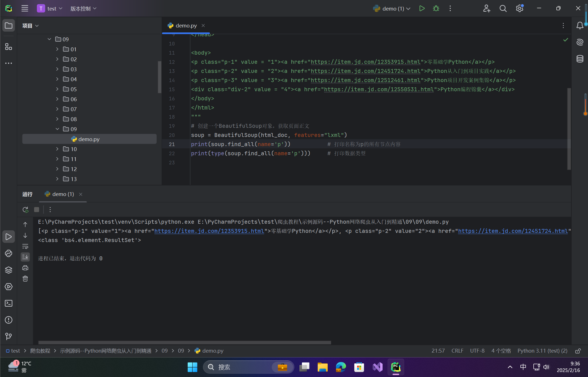Clear all console output trash icon
This screenshot has height=377, width=588.
(25, 279)
